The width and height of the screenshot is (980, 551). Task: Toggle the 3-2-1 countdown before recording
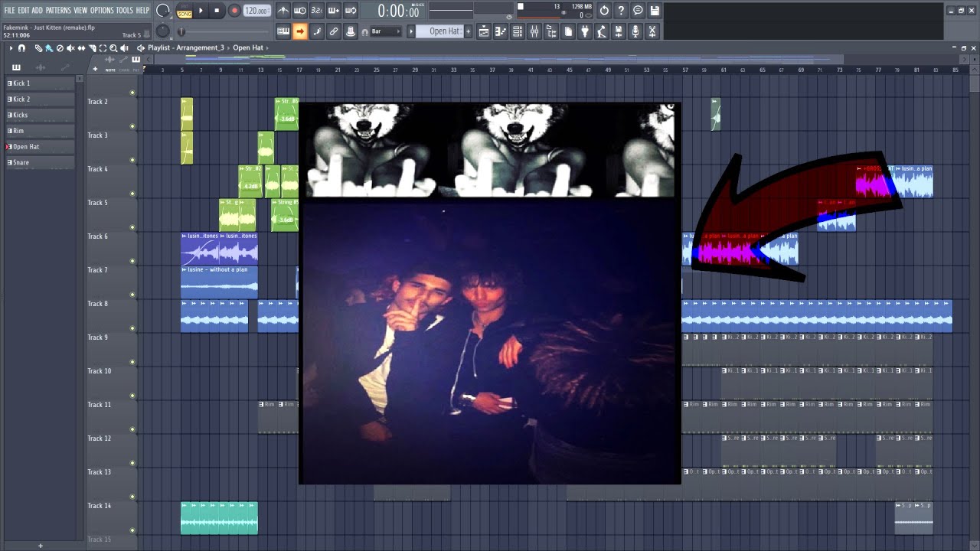(x=316, y=11)
